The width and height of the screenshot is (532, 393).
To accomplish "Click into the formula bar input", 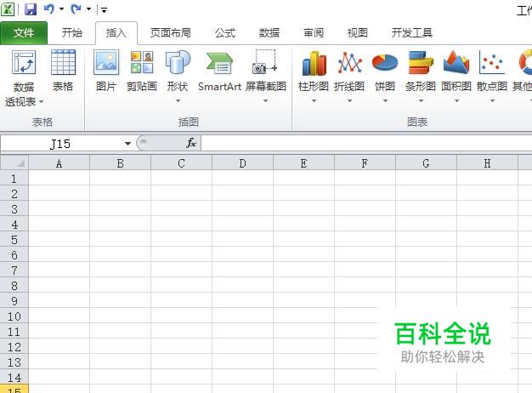I will click(x=366, y=143).
